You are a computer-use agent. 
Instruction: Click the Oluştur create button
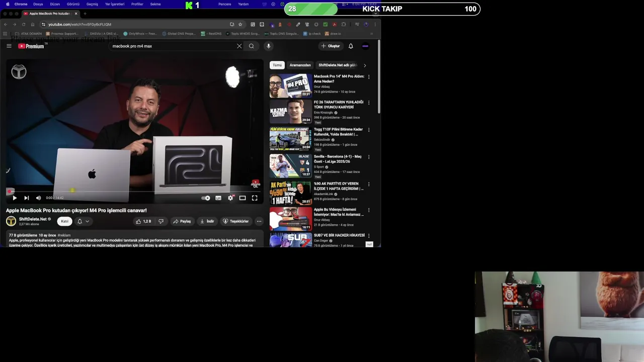pos(331,46)
